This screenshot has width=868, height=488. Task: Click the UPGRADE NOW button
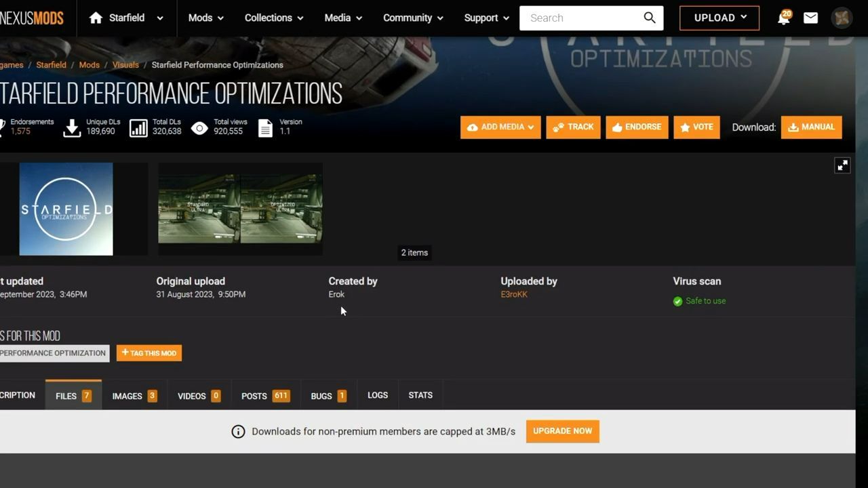[x=562, y=431]
